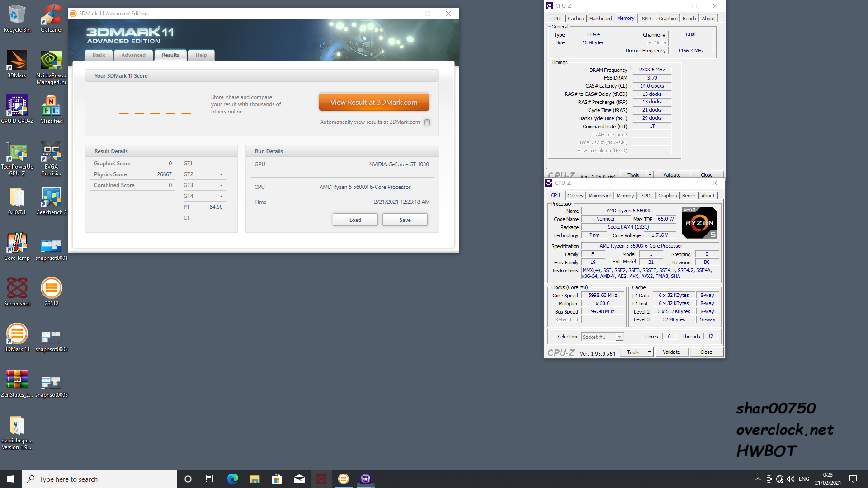Click Validate in the lower CPU-Z window
This screenshot has width=868, height=488.
(x=671, y=352)
